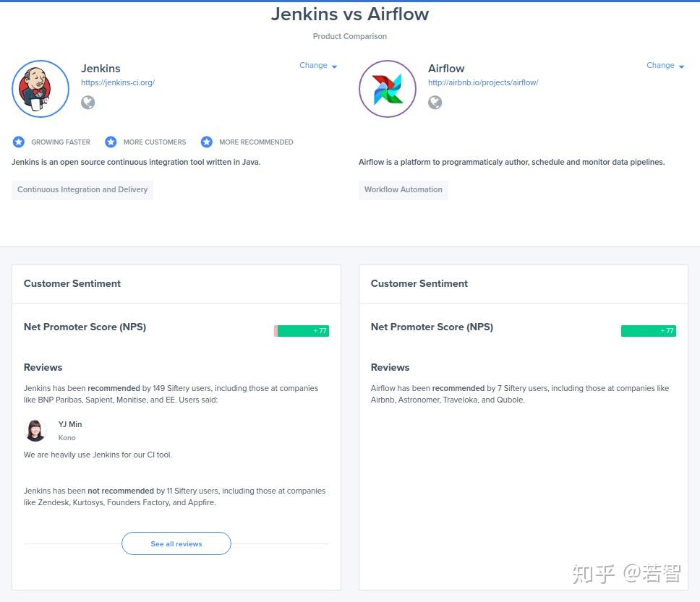
Task: Click the Jenkins vs Airflow page title
Action: 350,14
